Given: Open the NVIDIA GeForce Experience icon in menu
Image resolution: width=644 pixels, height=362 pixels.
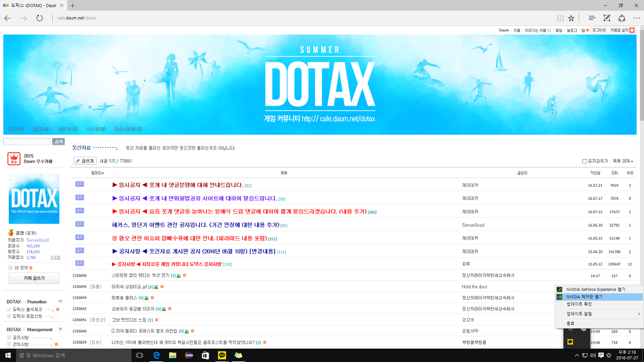Looking at the screenshot, I should tap(559, 289).
